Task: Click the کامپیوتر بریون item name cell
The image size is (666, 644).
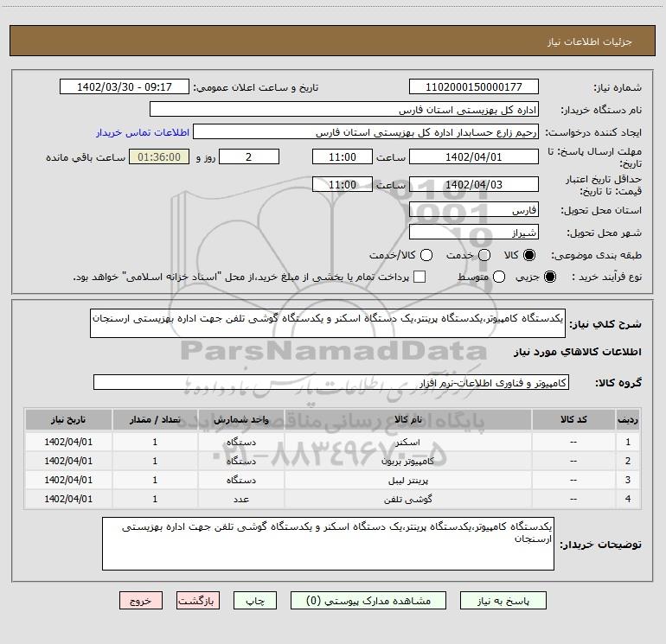Action: (407, 461)
